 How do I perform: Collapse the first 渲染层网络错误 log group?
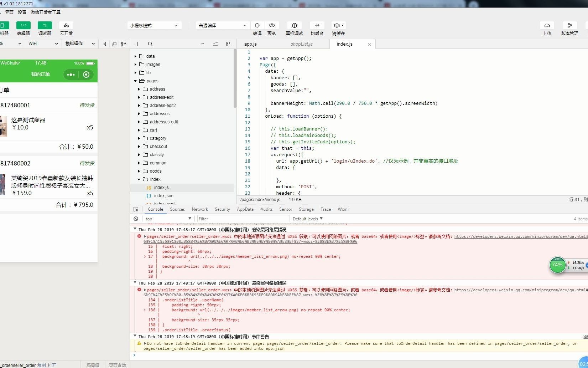(135, 229)
